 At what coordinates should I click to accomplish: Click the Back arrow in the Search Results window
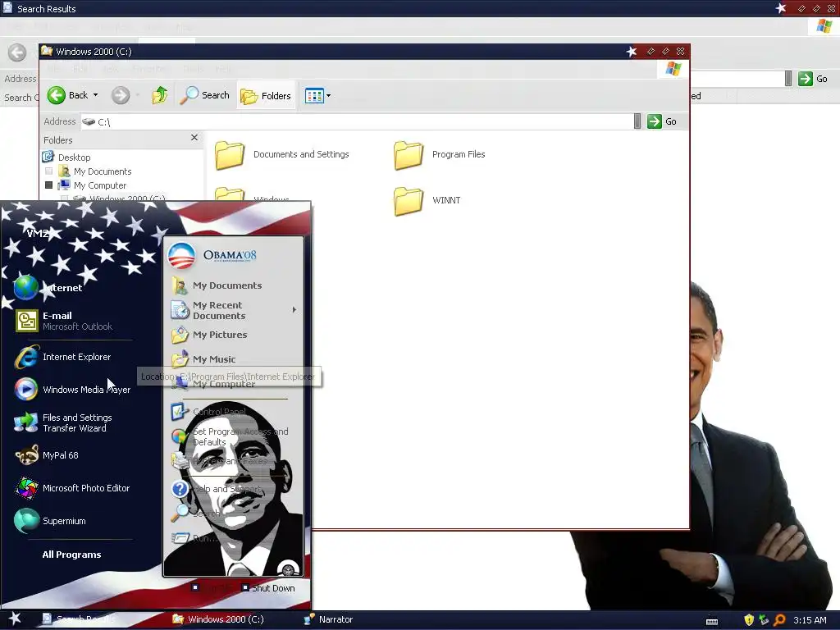(17, 52)
